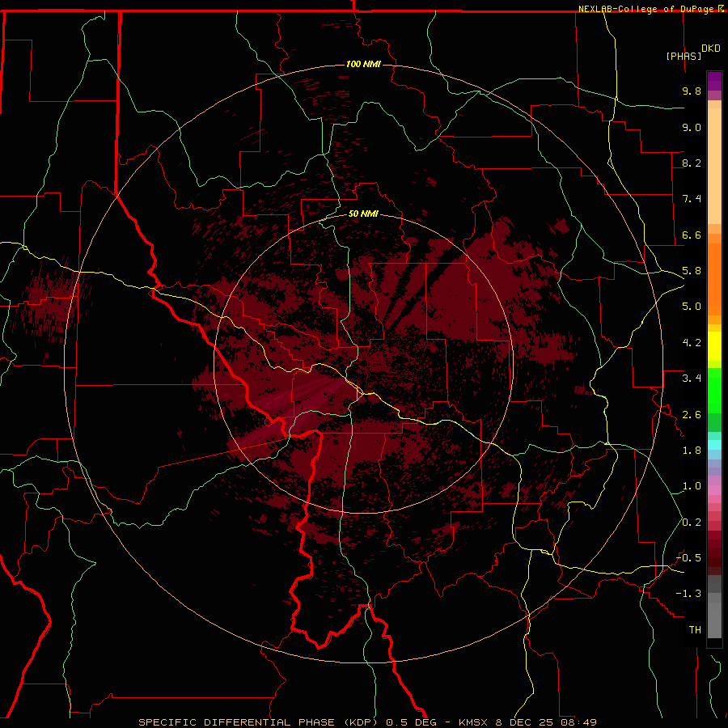The image size is (728, 728).
Task: Click the 2.6 scale value
Action: 692,415
